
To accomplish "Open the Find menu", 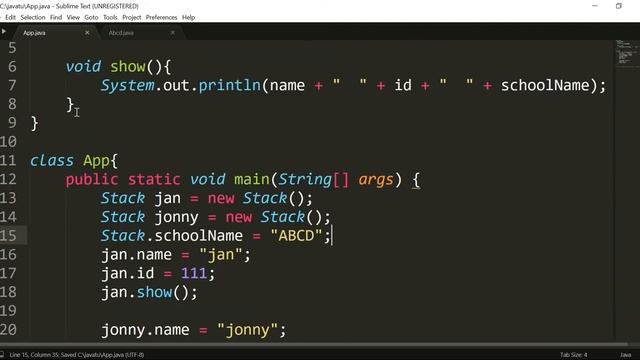I will 56,17.
